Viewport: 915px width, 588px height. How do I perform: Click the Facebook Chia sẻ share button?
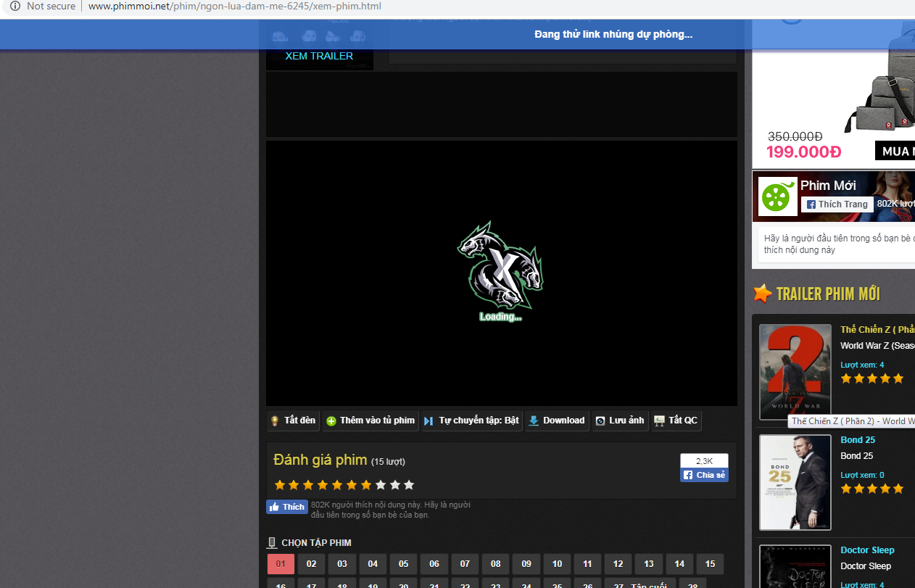704,475
